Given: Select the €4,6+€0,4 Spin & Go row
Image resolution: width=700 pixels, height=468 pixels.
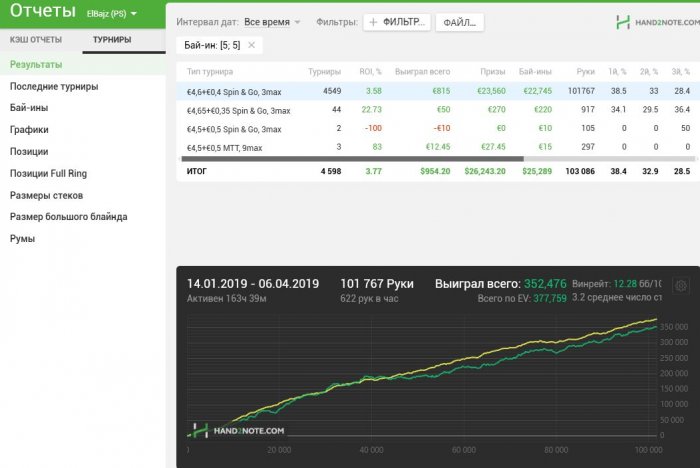Looking at the screenshot, I should (236, 91).
